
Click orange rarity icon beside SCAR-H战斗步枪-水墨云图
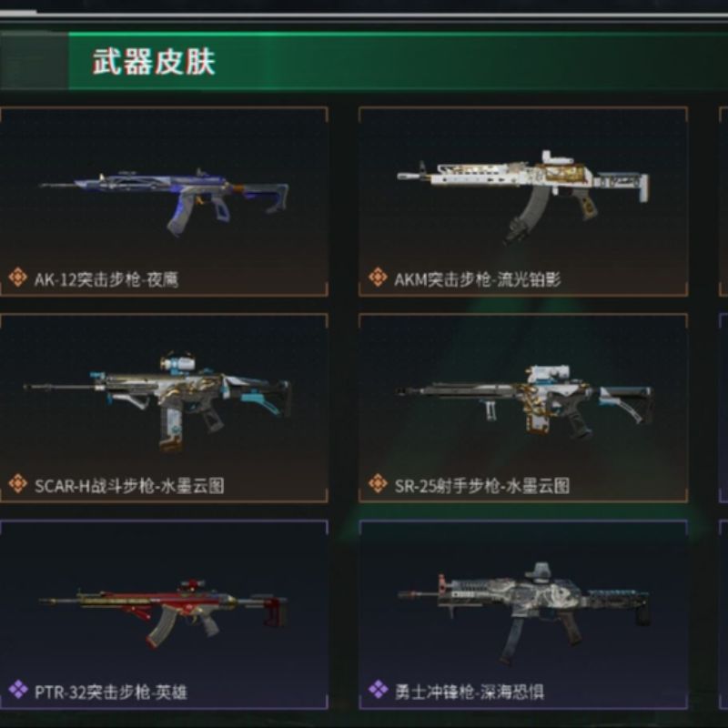tap(17, 484)
